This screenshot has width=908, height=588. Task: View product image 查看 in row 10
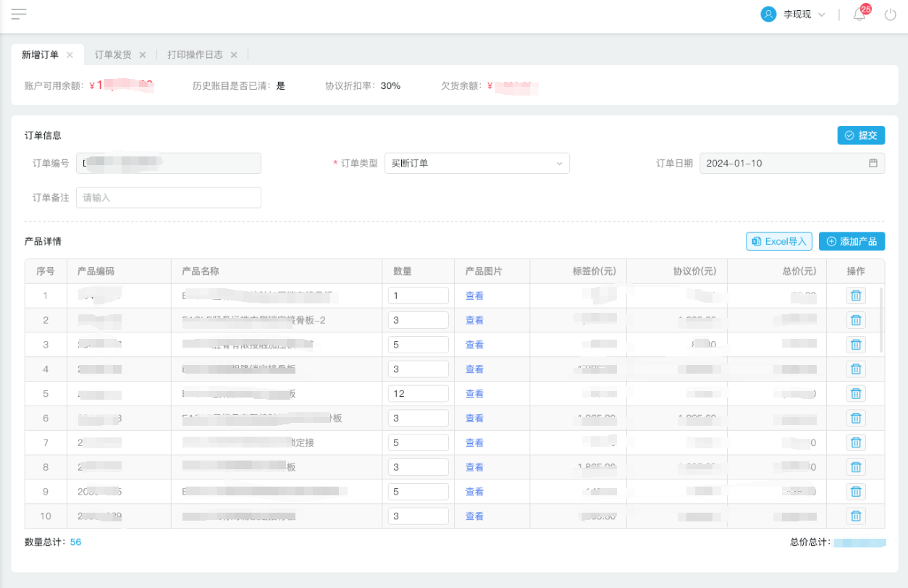coord(474,516)
